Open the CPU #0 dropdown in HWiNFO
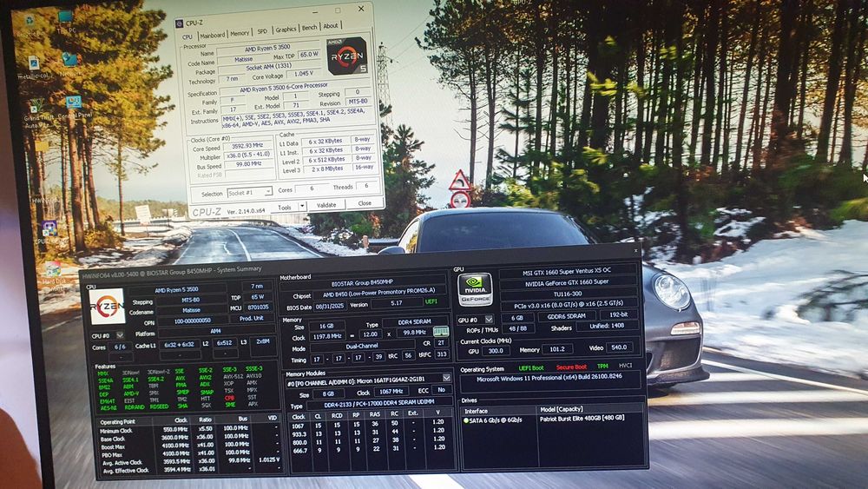868x489 pixels. tap(120, 335)
